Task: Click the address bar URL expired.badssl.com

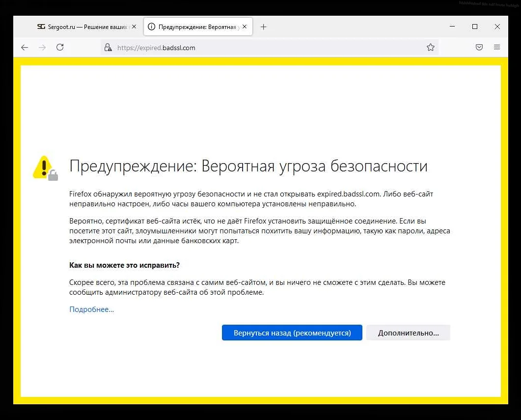Action: [x=156, y=48]
